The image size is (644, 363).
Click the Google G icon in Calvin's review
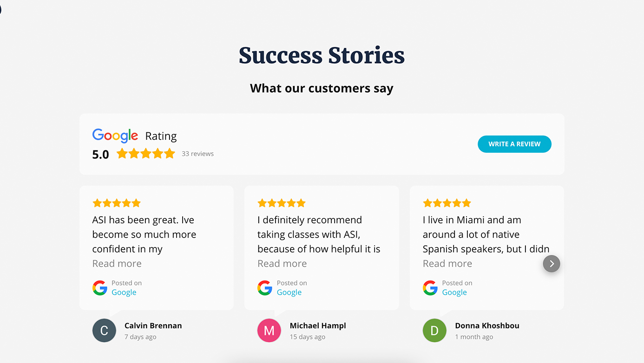[x=100, y=288]
